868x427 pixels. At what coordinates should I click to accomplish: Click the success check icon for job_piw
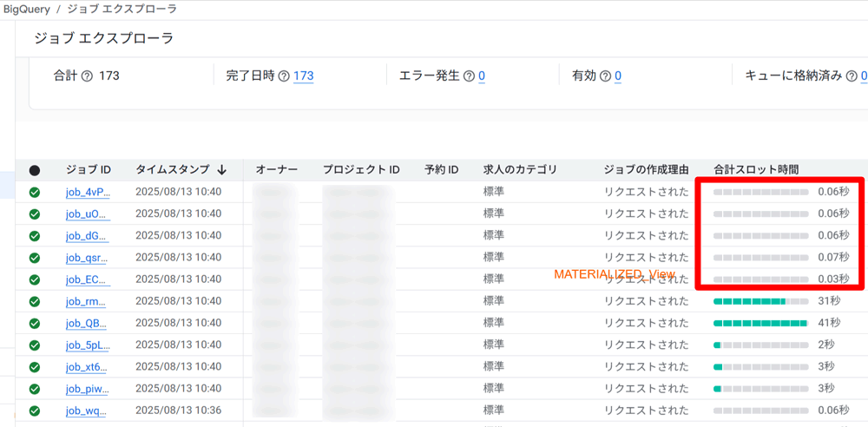[x=35, y=388]
